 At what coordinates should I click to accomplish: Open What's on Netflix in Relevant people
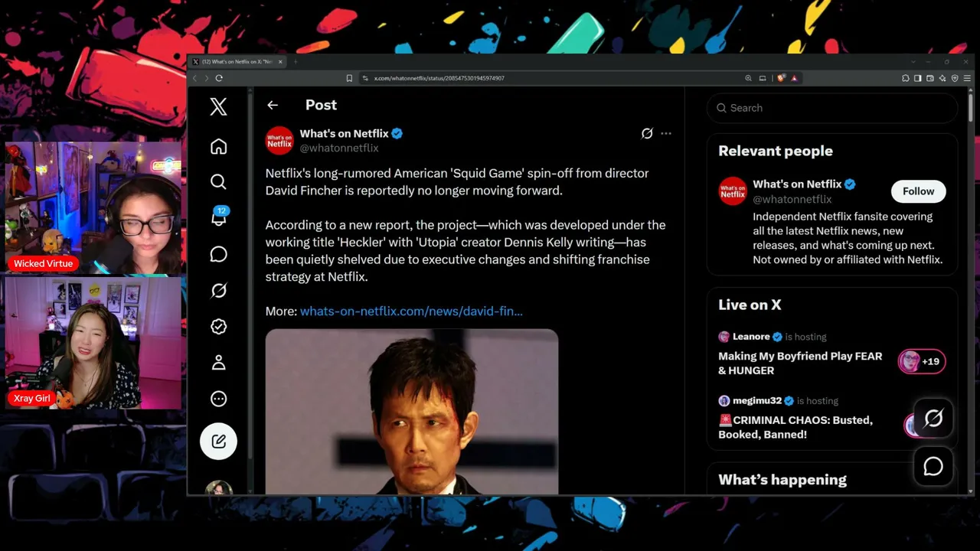tap(797, 184)
